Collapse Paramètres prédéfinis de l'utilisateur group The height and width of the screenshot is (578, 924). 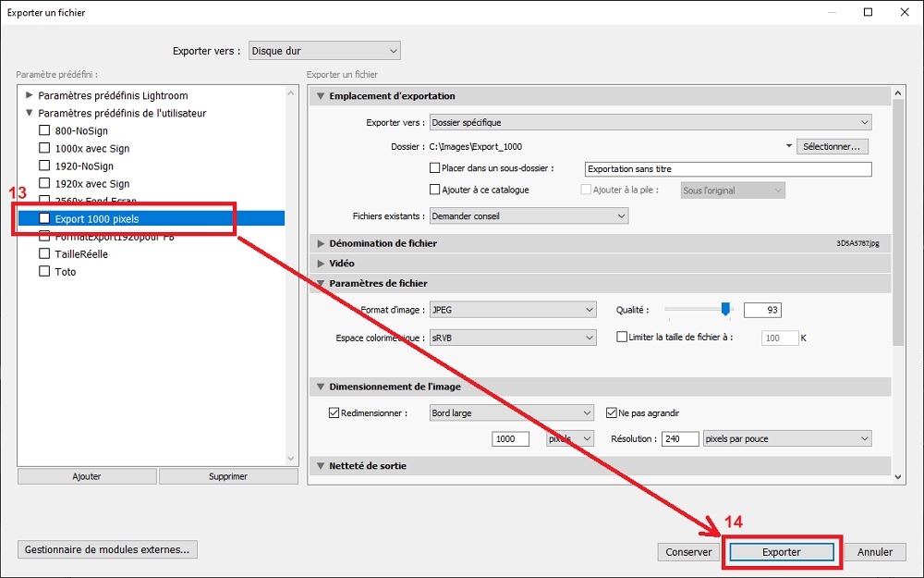tap(29, 113)
